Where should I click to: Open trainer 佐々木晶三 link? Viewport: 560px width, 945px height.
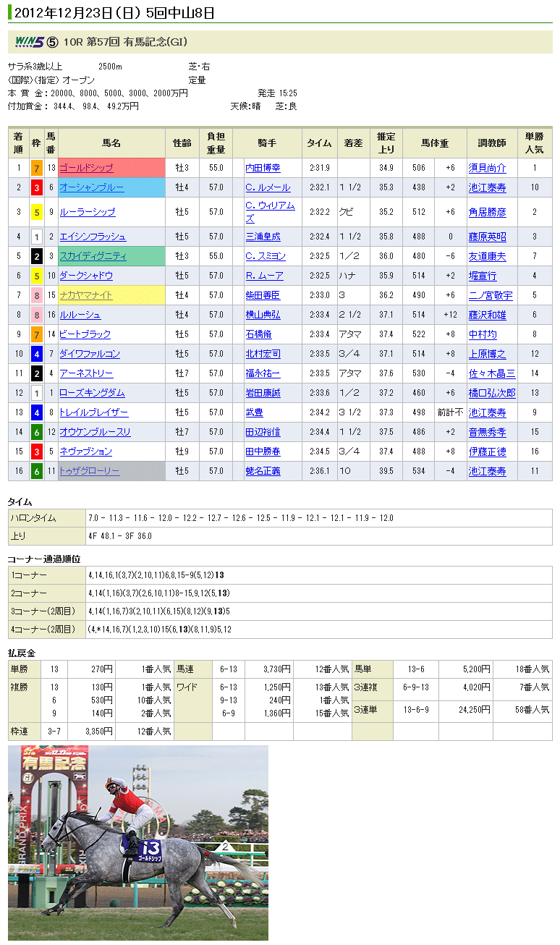click(492, 373)
